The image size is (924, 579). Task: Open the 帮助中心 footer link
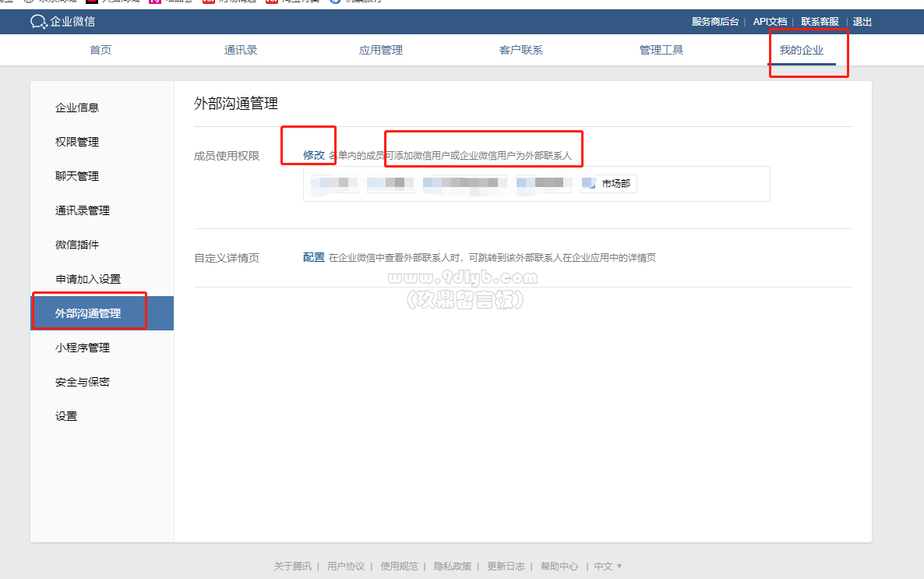pos(559,566)
